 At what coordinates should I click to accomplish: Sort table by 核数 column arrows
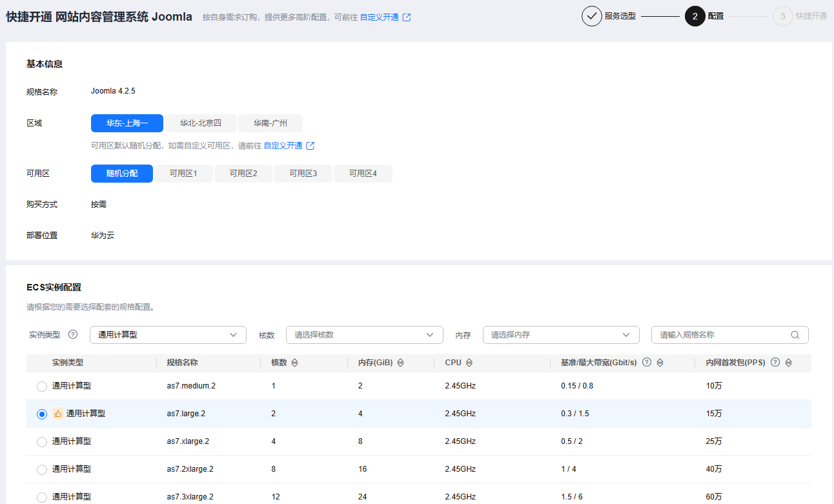[294, 363]
